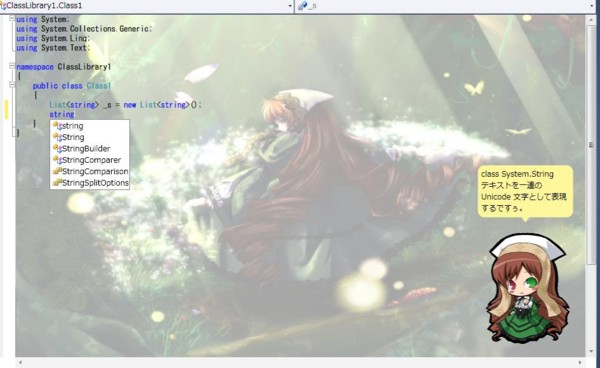Click the class icon beside StringComparer suggestion

(x=57, y=160)
